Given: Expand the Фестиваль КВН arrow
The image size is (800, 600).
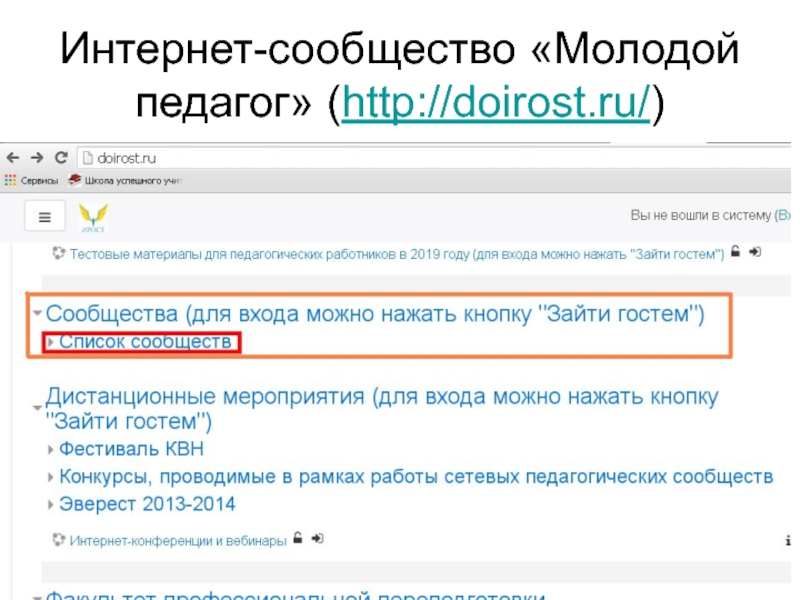Looking at the screenshot, I should [52, 449].
